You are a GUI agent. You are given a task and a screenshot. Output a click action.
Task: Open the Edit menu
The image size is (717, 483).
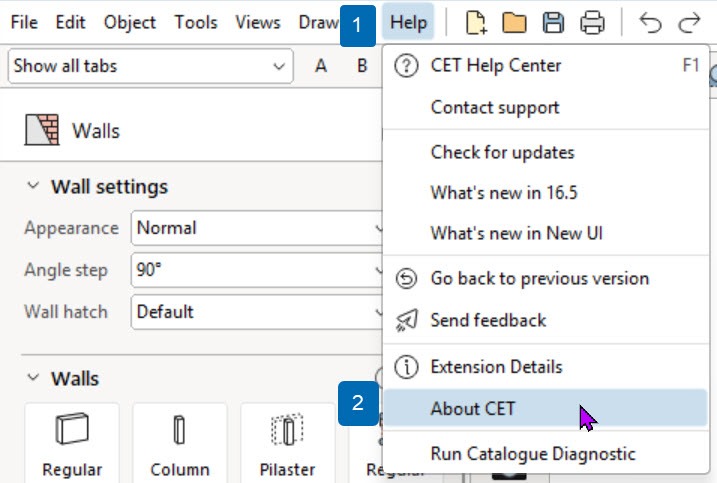pyautogui.click(x=70, y=22)
